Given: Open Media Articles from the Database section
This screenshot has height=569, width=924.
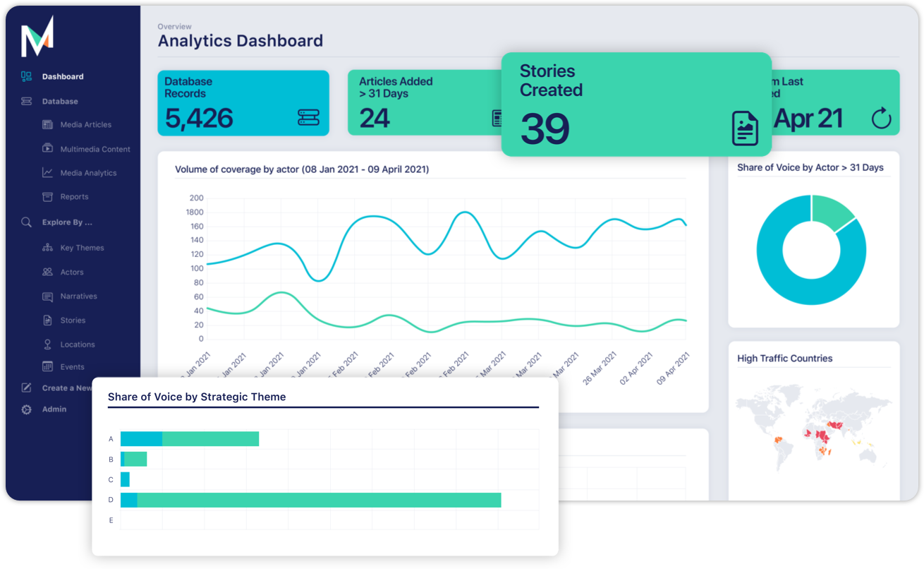Looking at the screenshot, I should tap(46, 124).
